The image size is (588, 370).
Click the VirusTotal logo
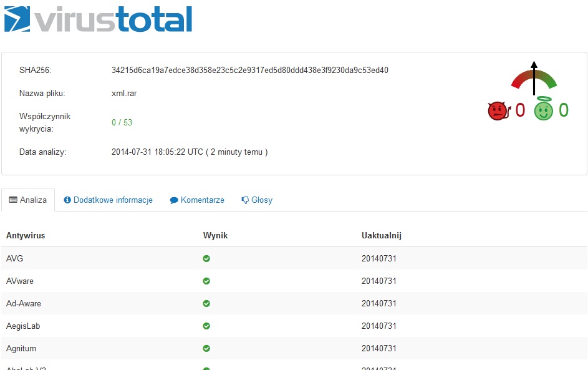coord(99,19)
